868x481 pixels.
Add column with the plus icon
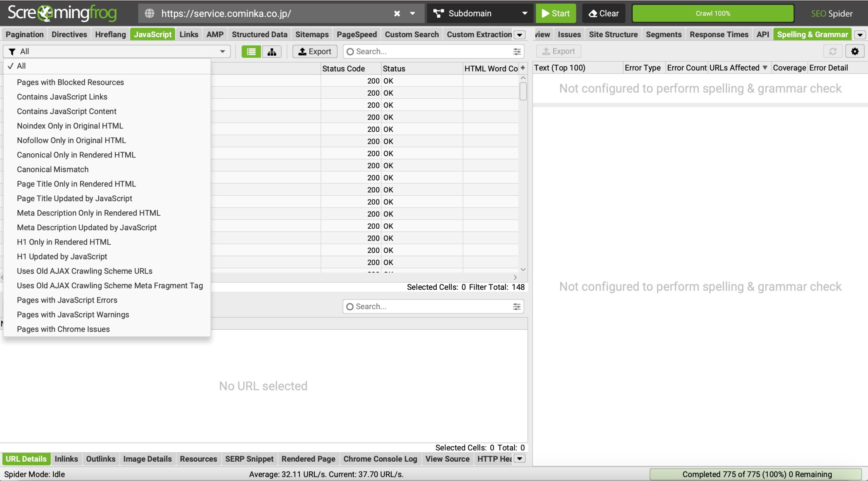pos(523,68)
